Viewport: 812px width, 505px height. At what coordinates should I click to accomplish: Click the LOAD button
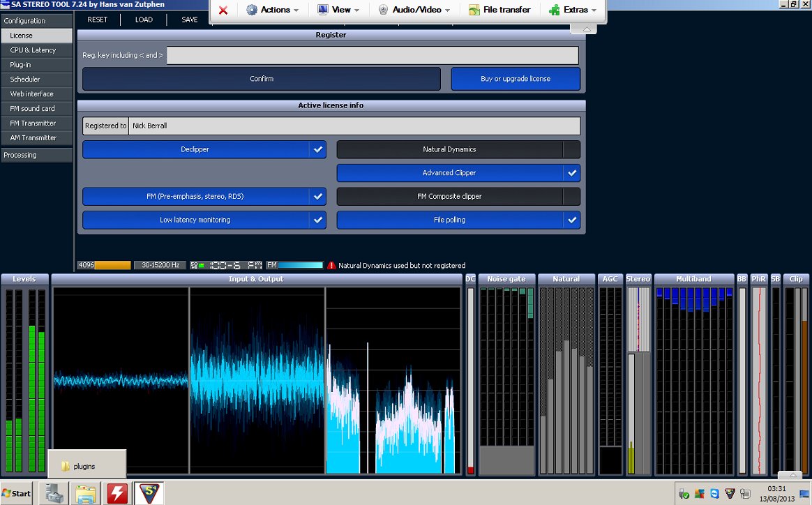(144, 20)
